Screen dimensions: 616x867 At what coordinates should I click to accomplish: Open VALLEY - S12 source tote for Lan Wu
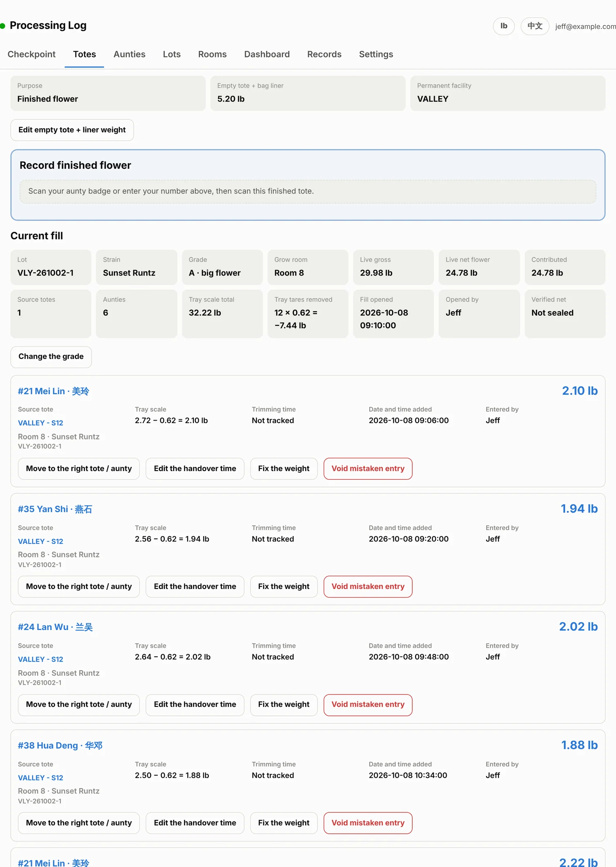[41, 659]
